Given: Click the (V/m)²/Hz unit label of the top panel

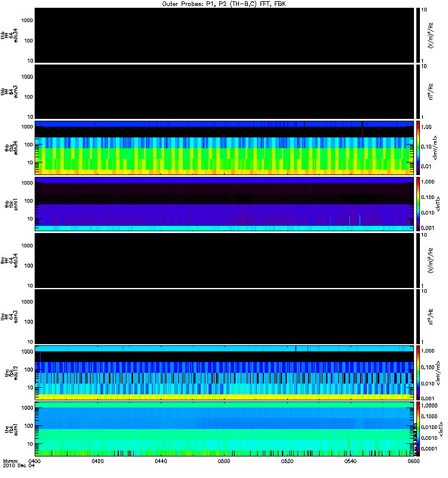Looking at the screenshot, I should (x=431, y=35).
